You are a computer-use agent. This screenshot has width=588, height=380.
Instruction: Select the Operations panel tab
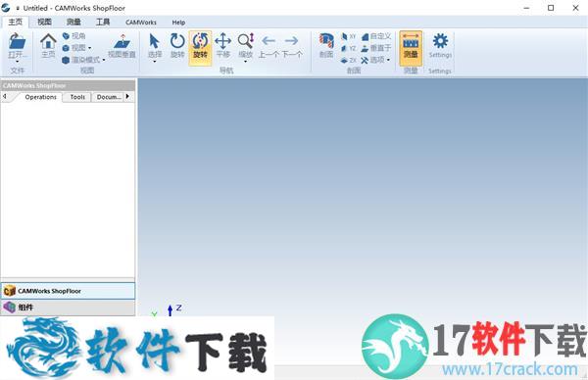coord(40,97)
